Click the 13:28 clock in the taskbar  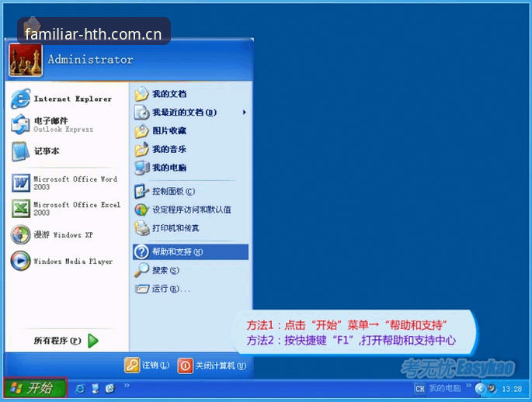pyautogui.click(x=512, y=389)
